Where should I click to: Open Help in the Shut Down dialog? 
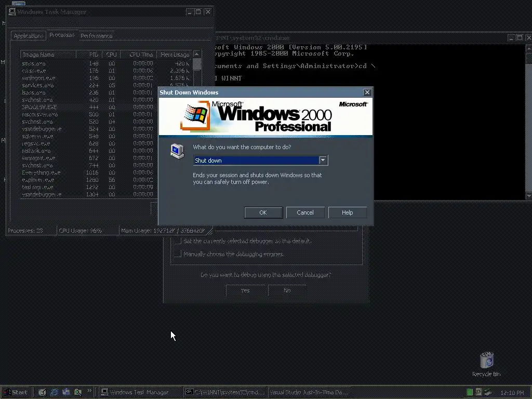pos(347,212)
